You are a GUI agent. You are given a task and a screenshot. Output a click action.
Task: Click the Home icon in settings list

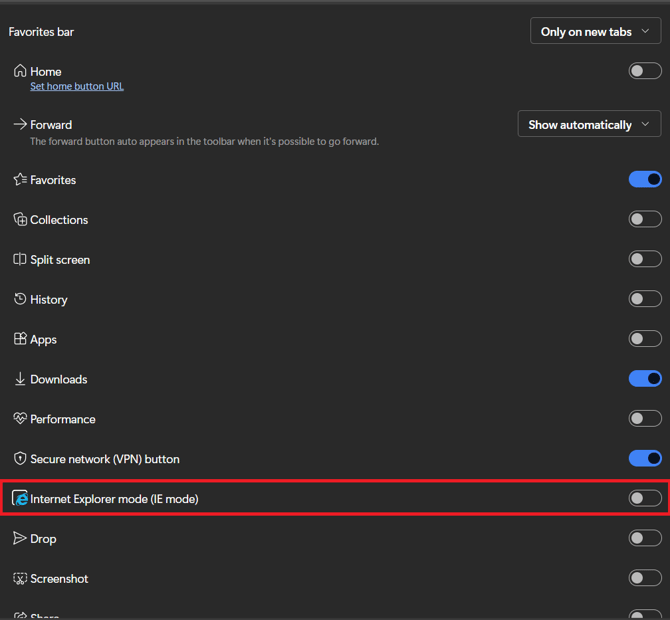coord(20,71)
